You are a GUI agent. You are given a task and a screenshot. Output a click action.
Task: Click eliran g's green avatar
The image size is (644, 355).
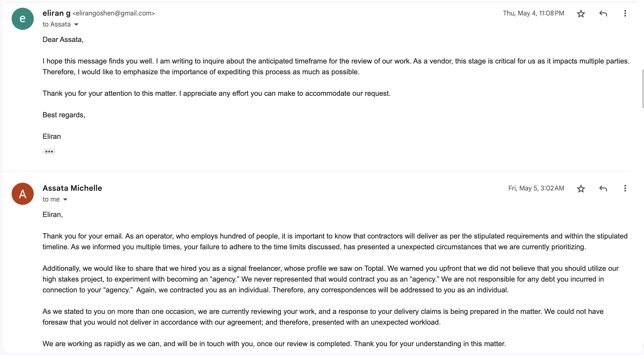click(x=23, y=19)
